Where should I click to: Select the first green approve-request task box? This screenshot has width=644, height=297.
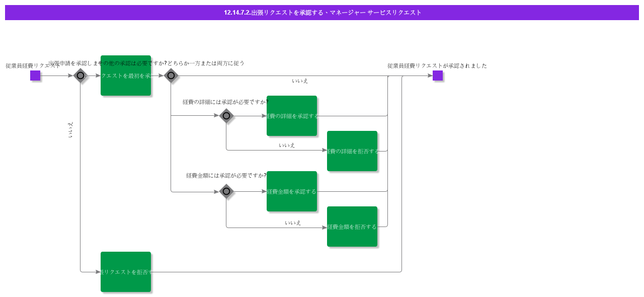[x=126, y=76]
